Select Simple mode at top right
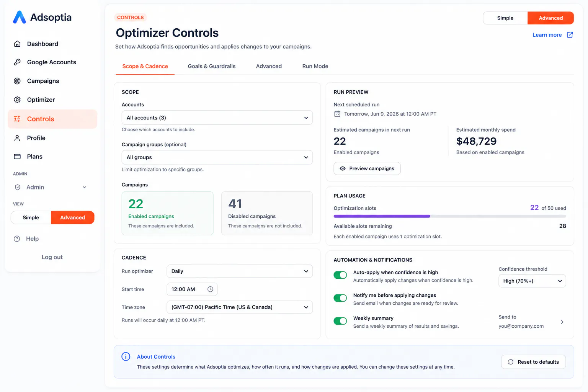 tap(505, 18)
